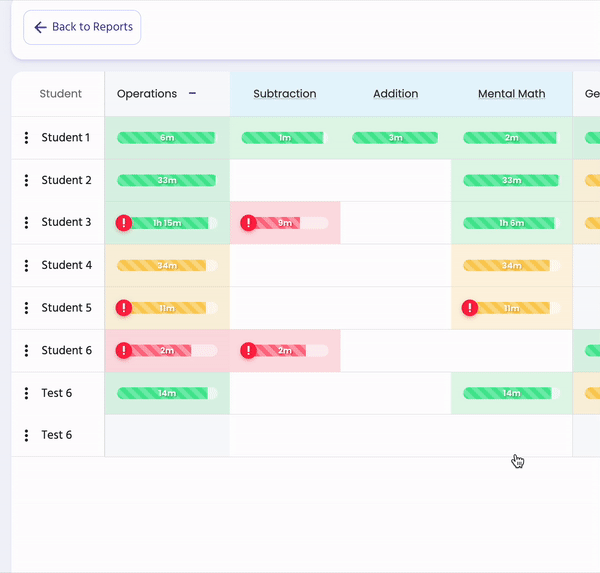Click Test 6 Operations 14m green bar

tap(167, 393)
